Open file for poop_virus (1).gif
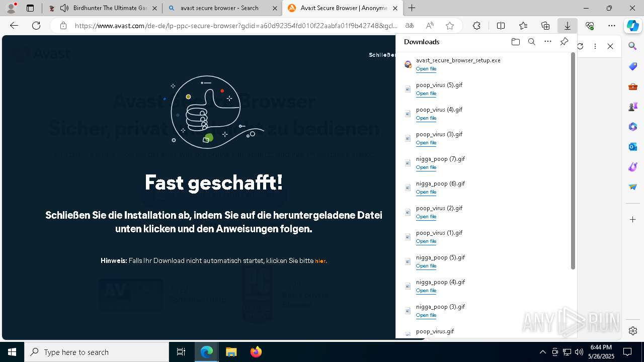 426,241
